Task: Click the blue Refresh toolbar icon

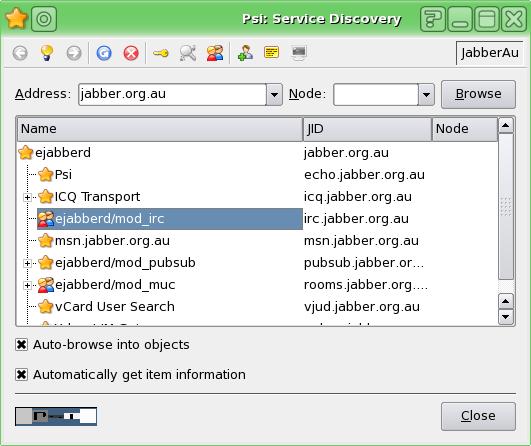Action: pyautogui.click(x=104, y=53)
